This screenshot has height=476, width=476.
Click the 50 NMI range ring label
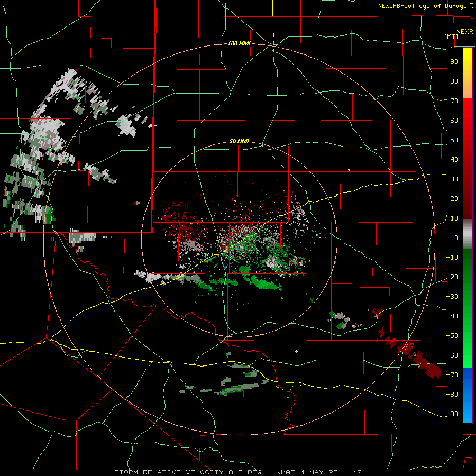tap(239, 141)
